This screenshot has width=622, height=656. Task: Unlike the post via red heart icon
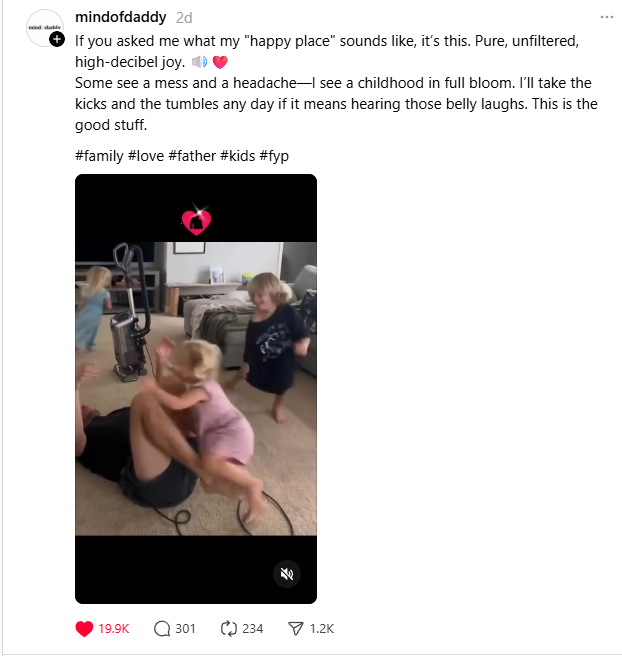point(84,629)
